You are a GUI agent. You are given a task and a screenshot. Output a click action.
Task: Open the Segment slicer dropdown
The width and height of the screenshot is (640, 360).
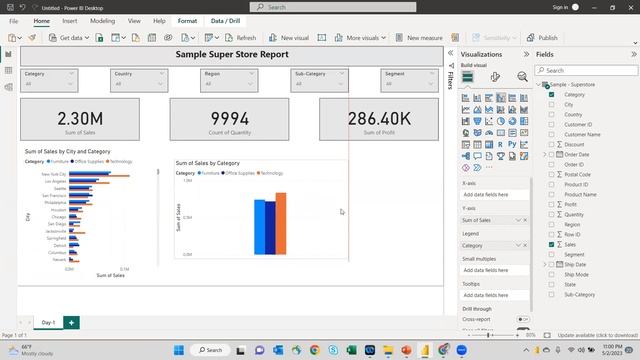click(431, 84)
